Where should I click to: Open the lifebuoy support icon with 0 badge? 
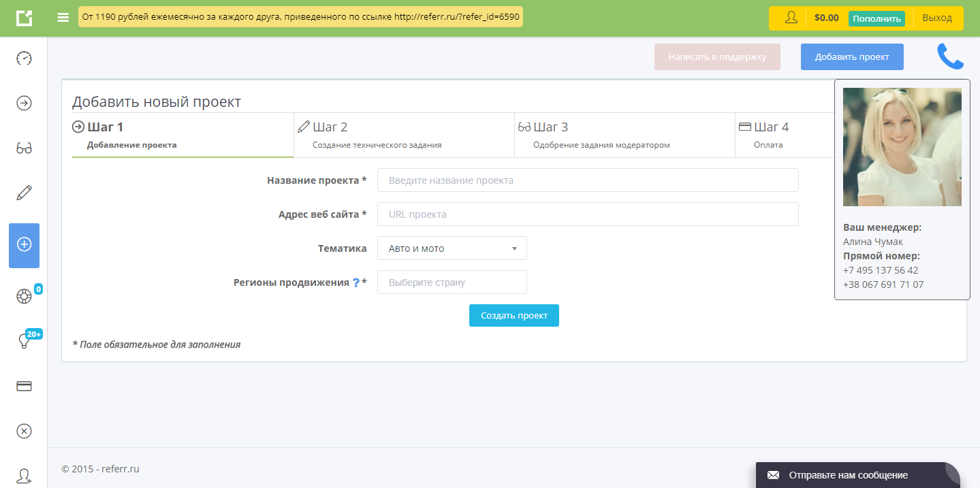coord(24,295)
